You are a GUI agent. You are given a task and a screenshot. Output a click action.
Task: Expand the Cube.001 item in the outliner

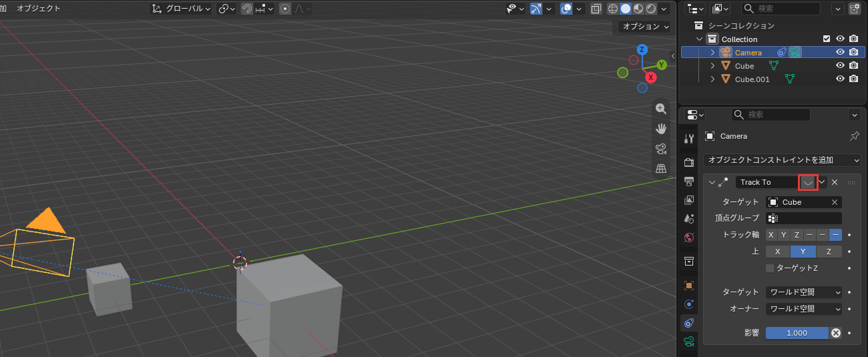pos(712,79)
